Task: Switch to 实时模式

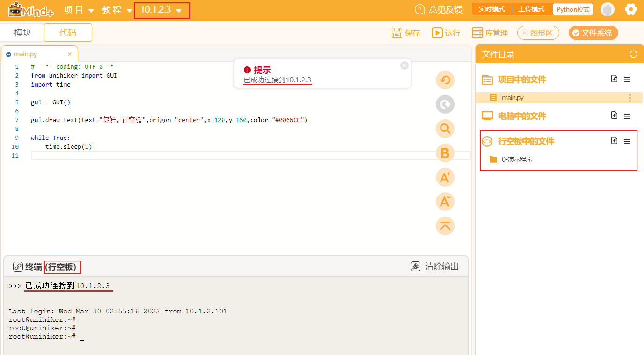Action: click(492, 9)
